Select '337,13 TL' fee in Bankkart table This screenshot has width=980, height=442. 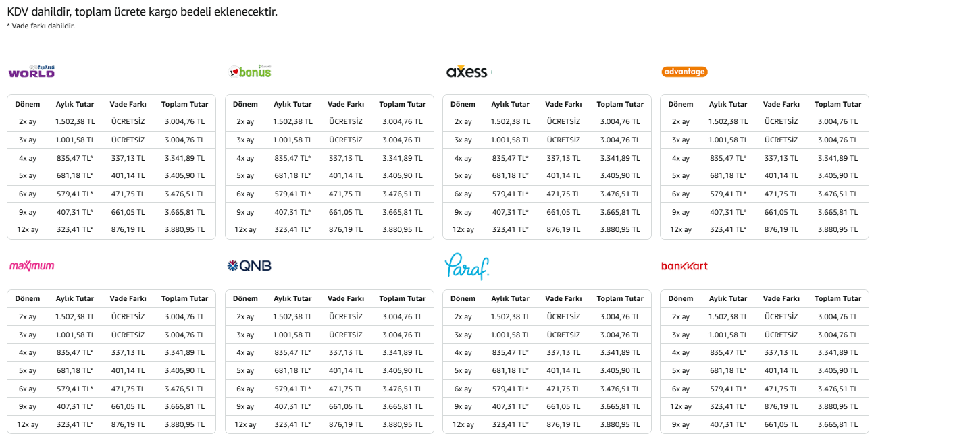[x=781, y=352]
